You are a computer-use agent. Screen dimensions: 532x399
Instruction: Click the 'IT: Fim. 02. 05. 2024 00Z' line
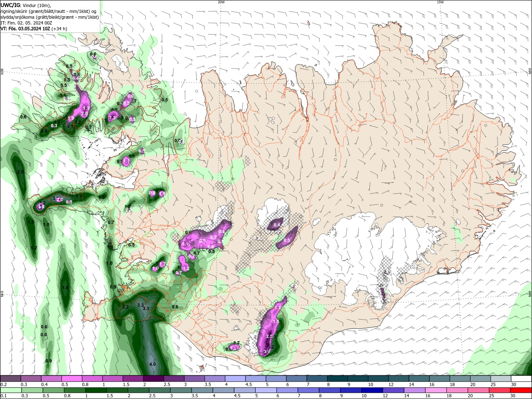(x=26, y=23)
